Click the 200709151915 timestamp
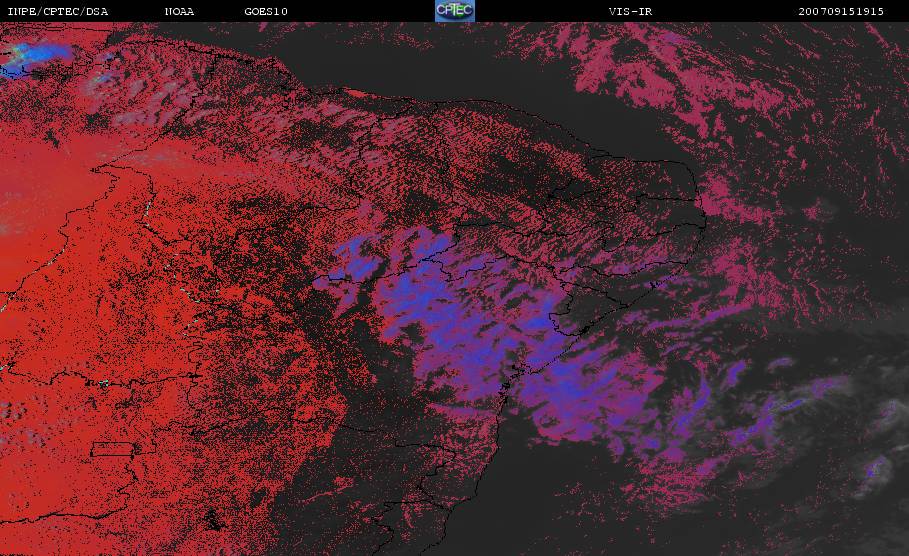The width and height of the screenshot is (909, 556). click(x=841, y=12)
